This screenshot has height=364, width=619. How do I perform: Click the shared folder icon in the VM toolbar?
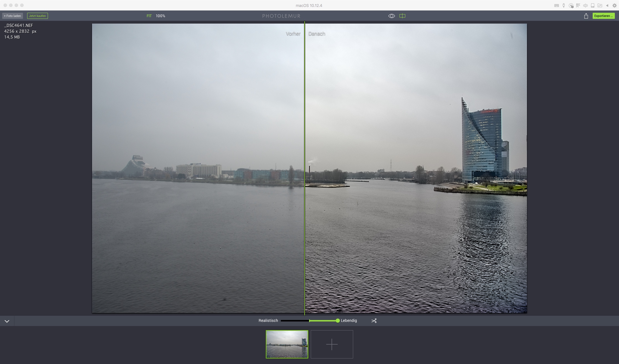[600, 6]
